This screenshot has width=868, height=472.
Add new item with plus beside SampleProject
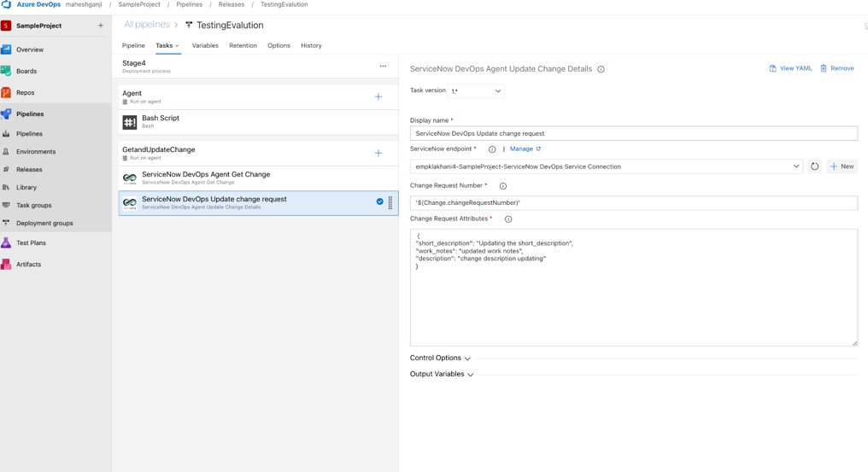(x=101, y=26)
